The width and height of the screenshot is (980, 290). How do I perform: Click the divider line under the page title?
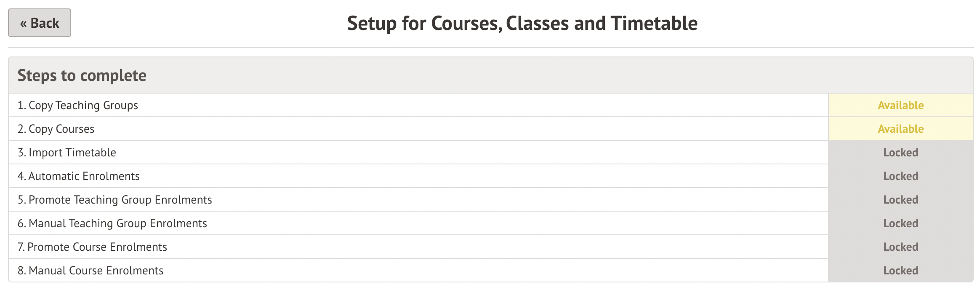click(490, 48)
